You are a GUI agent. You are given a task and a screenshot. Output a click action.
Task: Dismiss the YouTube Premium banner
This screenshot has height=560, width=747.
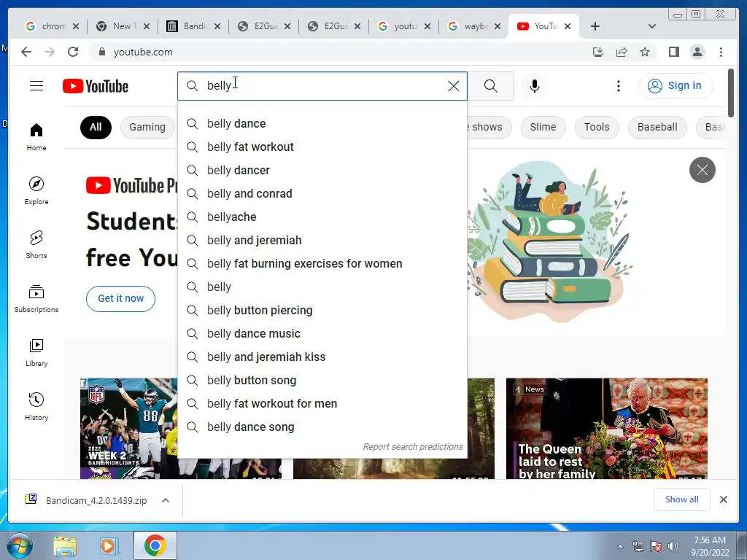click(x=703, y=169)
